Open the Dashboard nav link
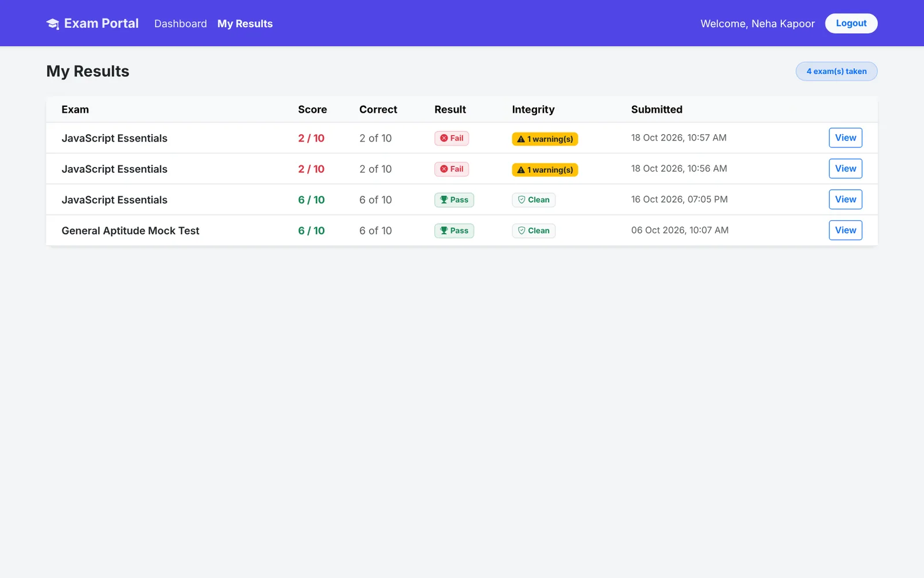 (180, 24)
